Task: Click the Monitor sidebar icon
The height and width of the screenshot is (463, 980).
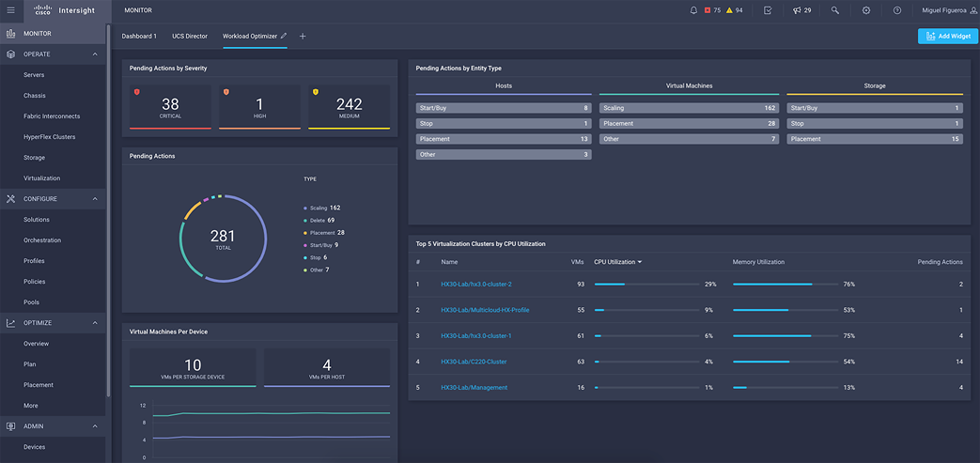Action: pos(10,33)
